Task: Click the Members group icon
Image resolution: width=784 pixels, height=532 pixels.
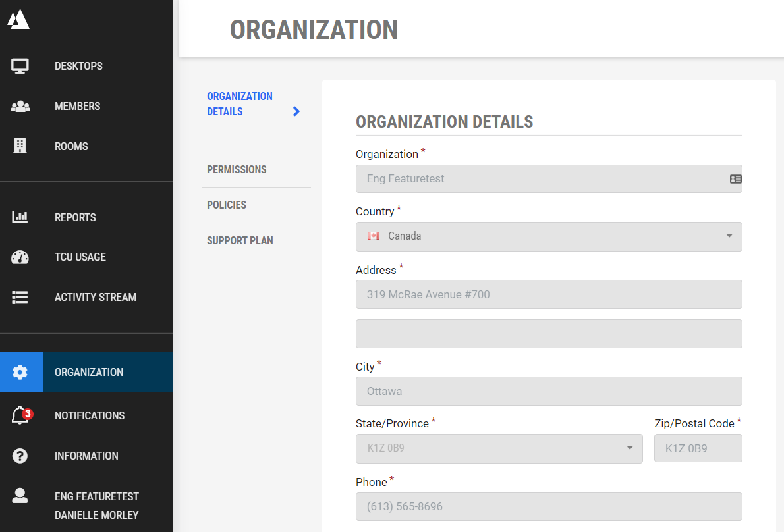Action: point(20,107)
